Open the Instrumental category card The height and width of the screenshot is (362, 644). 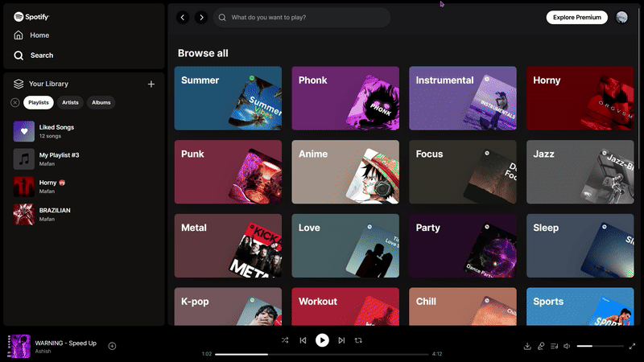pyautogui.click(x=463, y=98)
